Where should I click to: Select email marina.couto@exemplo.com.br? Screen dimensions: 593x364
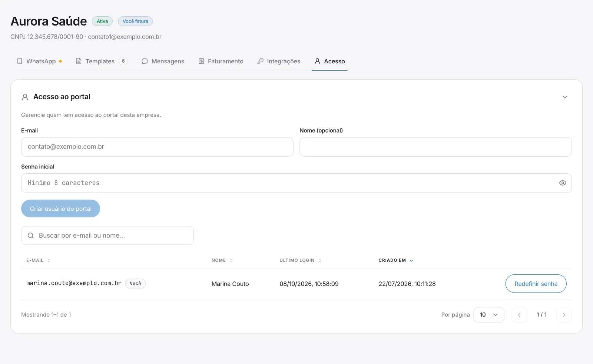point(74,283)
